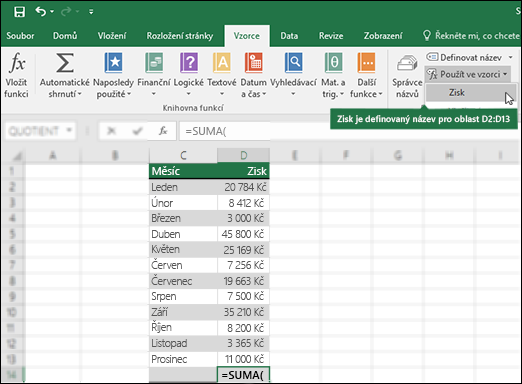Open the Undo history dropdown arrow

(x=52, y=12)
